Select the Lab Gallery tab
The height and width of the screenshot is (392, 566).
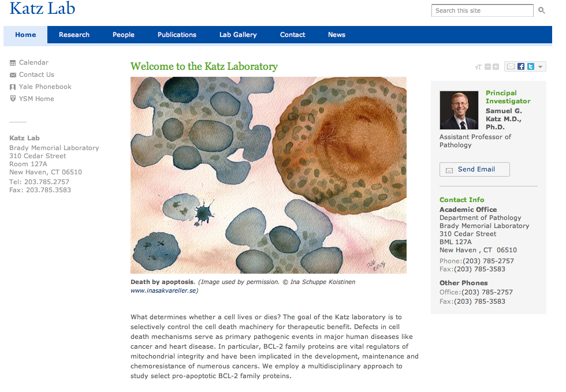[x=238, y=35]
